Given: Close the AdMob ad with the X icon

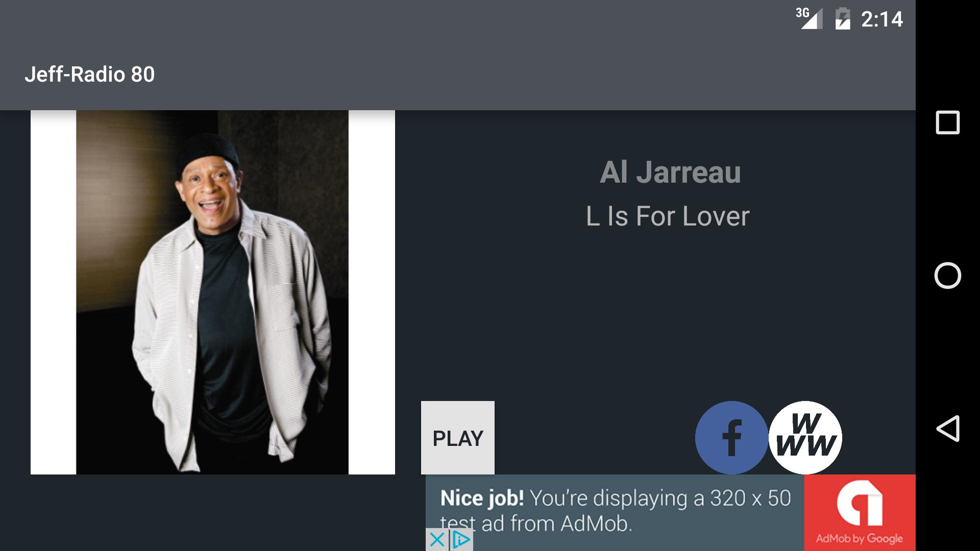Looking at the screenshot, I should [437, 540].
